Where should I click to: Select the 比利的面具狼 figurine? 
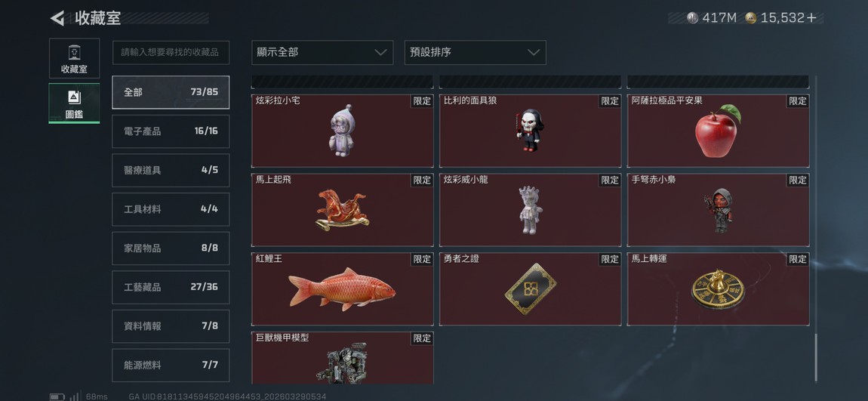(x=531, y=131)
